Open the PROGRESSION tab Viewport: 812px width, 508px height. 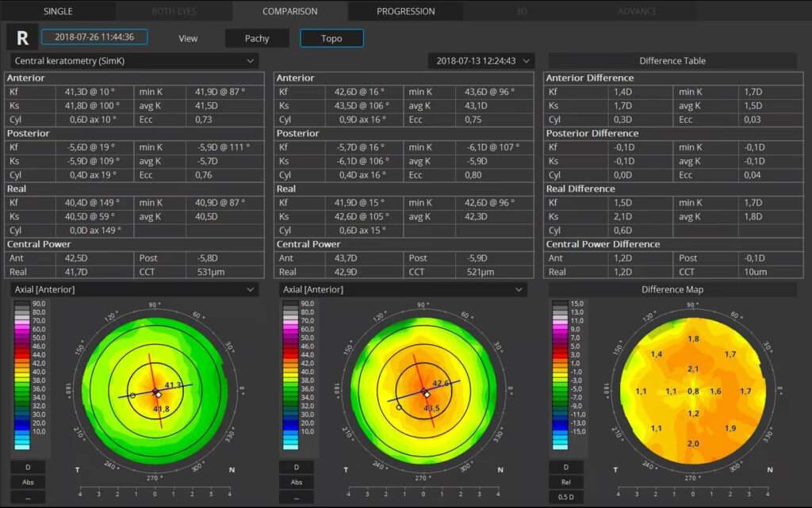[405, 11]
